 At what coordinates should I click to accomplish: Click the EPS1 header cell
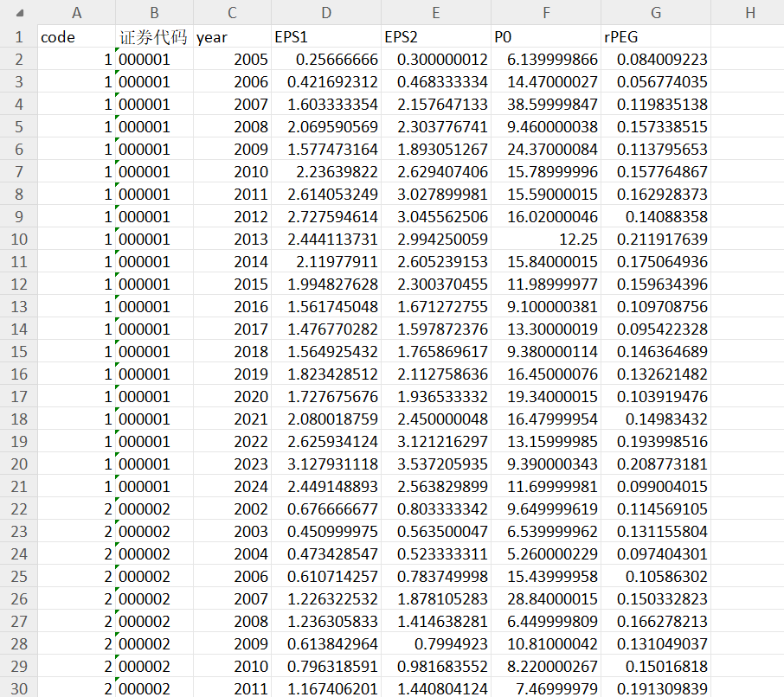(326, 36)
